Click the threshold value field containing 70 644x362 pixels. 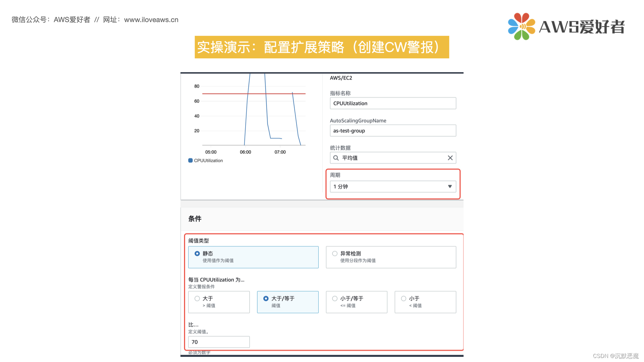219,342
